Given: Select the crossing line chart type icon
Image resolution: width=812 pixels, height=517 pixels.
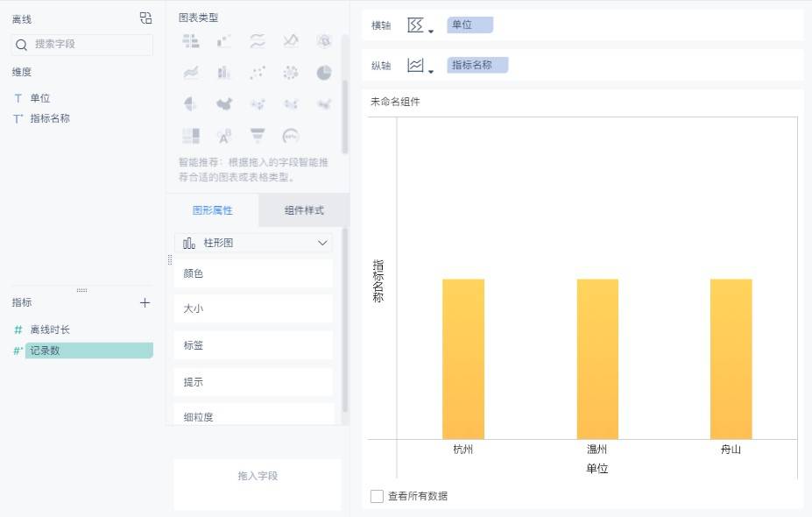Looking at the screenshot, I should point(291,40).
